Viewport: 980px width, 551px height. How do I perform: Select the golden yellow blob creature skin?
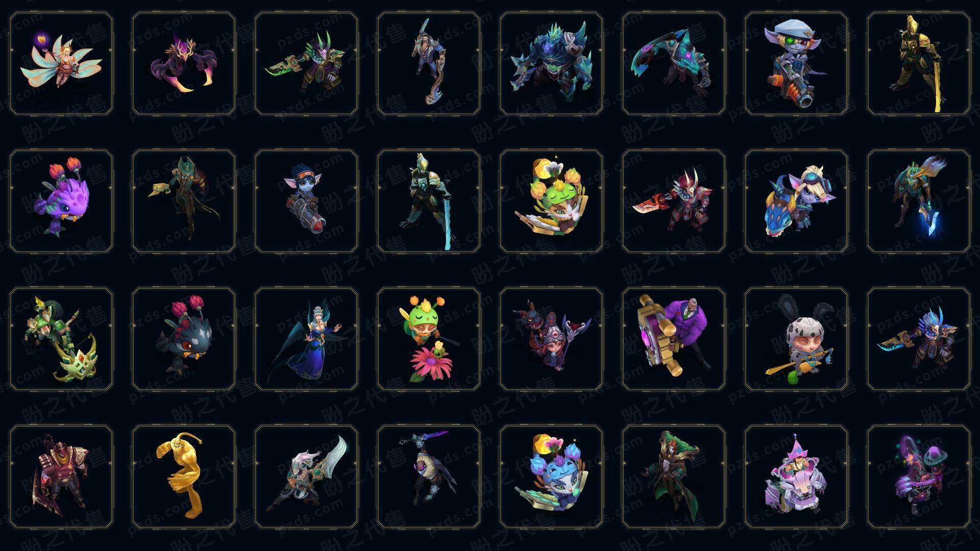point(184,477)
